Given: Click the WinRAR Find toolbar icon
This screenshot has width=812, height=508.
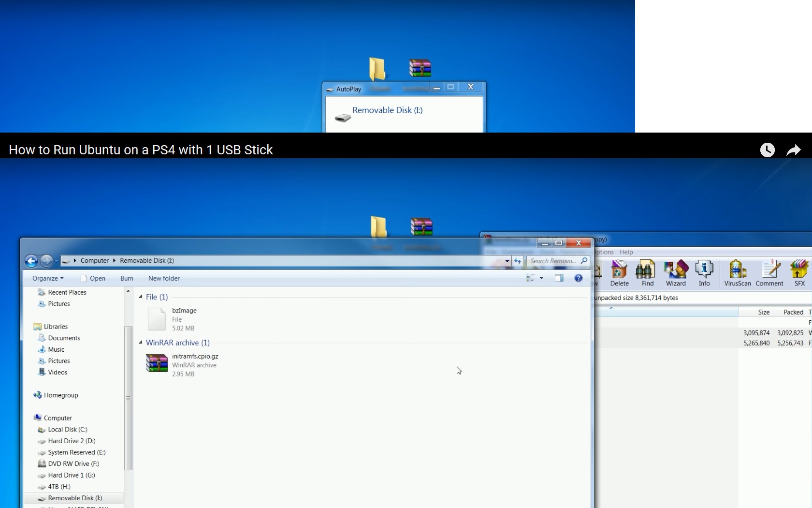Looking at the screenshot, I should pos(648,273).
